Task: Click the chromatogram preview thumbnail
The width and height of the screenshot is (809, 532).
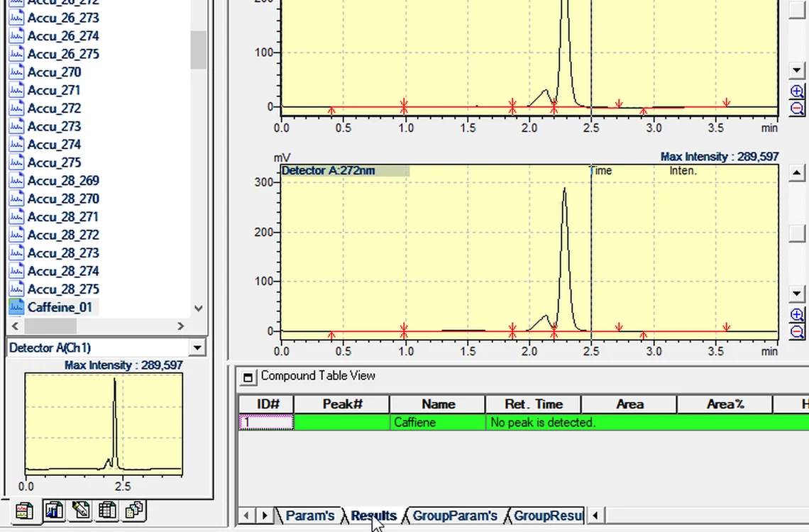Action: [104, 424]
